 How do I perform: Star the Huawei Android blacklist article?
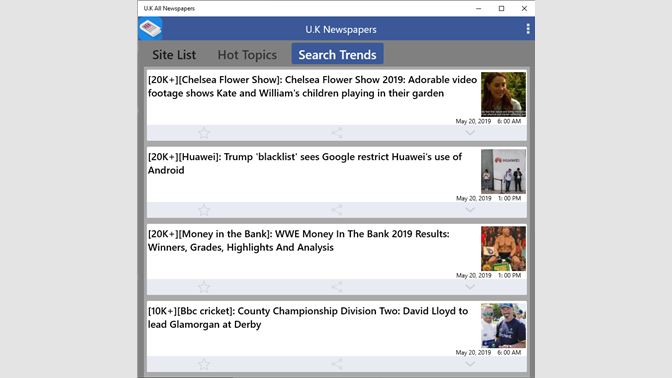point(204,210)
